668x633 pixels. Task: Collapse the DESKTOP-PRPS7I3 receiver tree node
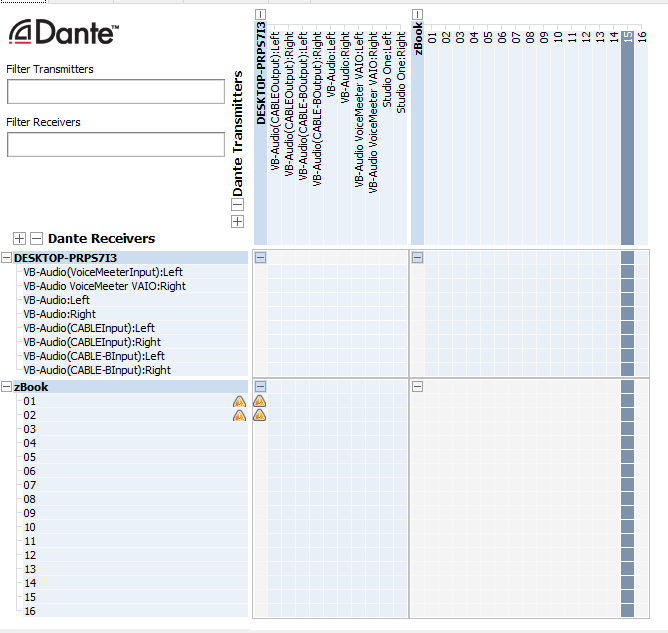coord(6,257)
